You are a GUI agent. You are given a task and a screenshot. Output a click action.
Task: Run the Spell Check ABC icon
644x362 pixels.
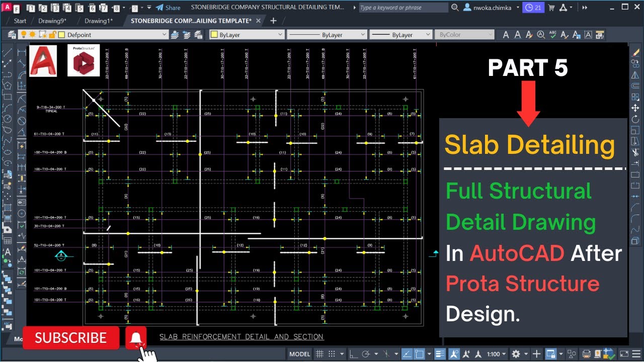point(552,35)
